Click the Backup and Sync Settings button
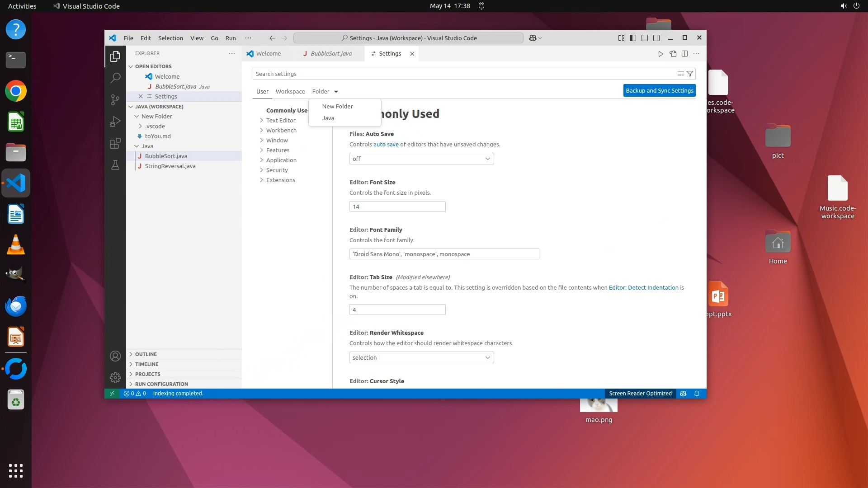The height and width of the screenshot is (488, 868). [659, 90]
